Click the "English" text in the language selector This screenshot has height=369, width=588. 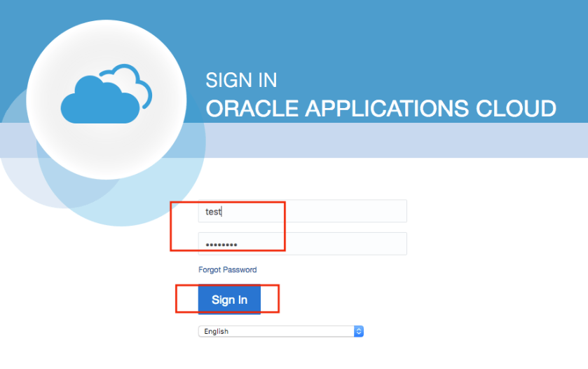tap(216, 331)
